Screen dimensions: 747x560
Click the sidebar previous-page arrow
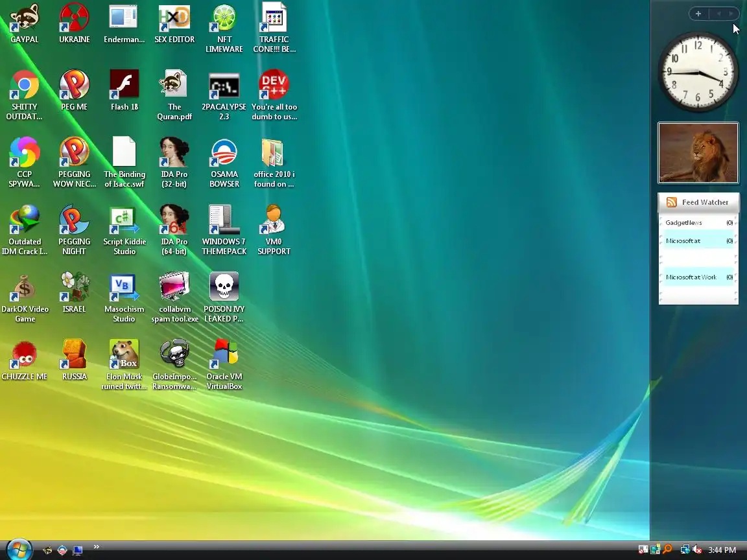click(x=718, y=14)
